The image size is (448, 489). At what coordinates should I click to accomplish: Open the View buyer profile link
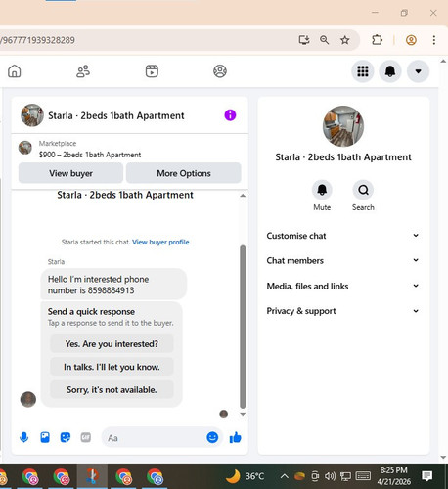coord(160,242)
